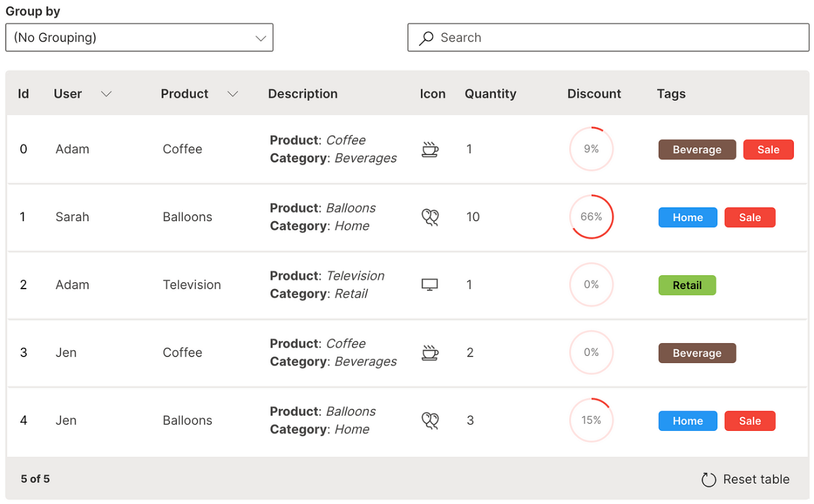814x504 pixels.
Task: Click the chevron on the Group by selector
Action: [261, 38]
